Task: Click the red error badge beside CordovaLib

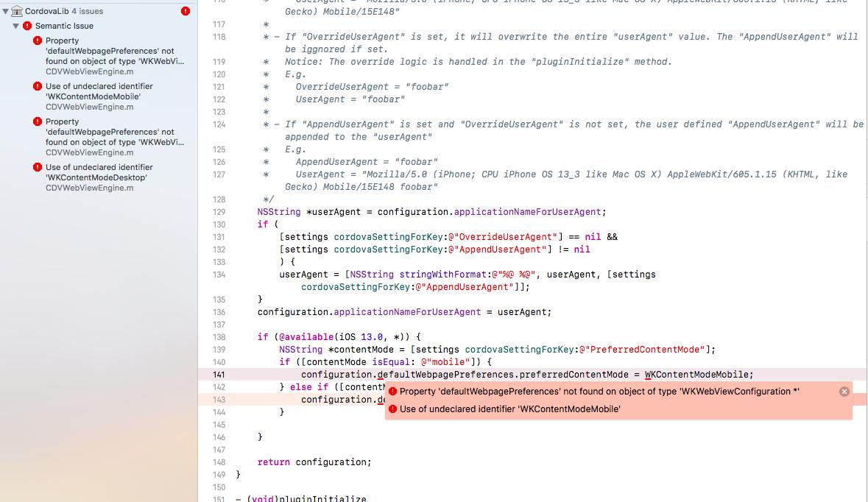Action: [186, 11]
